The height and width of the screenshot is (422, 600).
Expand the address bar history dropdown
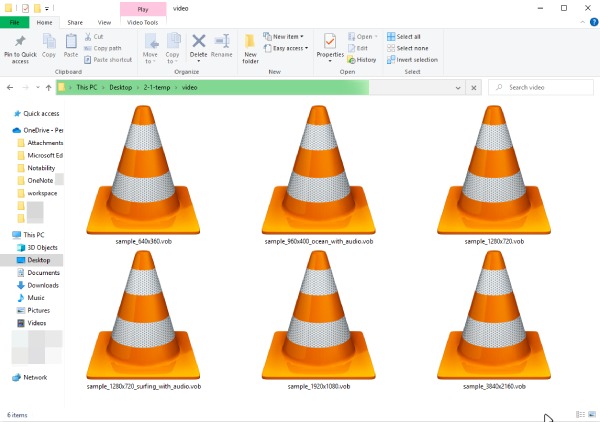point(458,88)
